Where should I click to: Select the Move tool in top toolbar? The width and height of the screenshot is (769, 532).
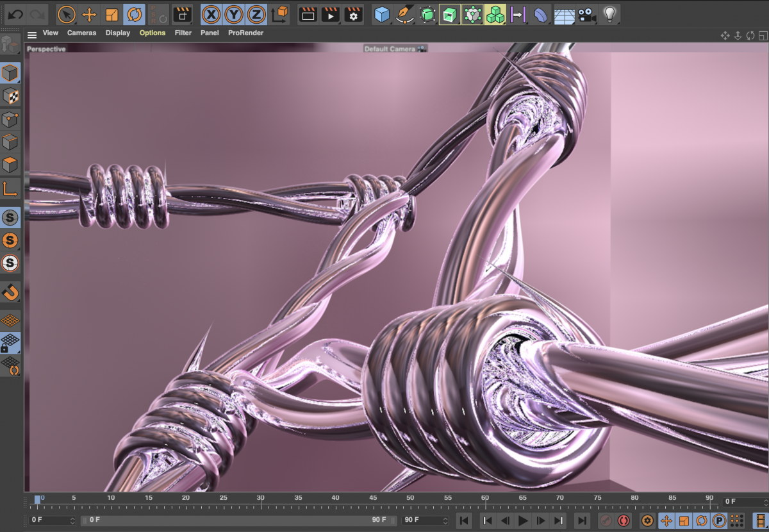[89, 14]
